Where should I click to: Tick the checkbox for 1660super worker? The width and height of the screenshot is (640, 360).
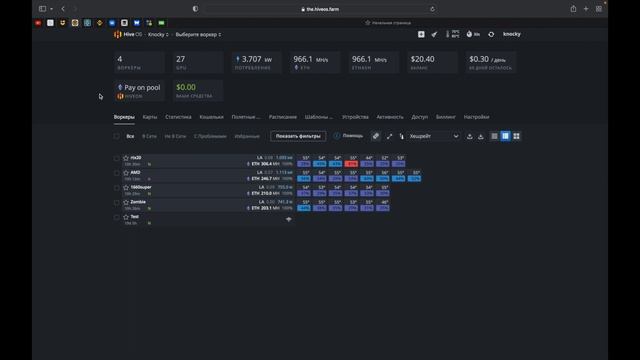pyautogui.click(x=117, y=187)
